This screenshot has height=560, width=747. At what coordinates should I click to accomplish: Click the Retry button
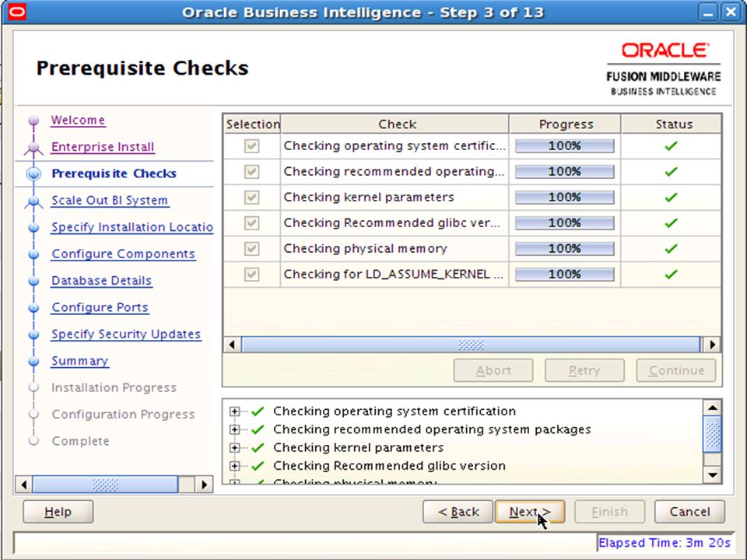[x=584, y=370]
